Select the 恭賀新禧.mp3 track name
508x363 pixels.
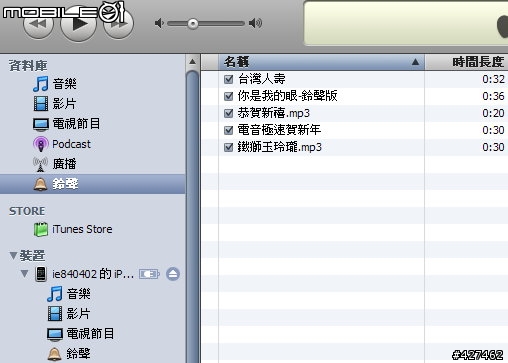(x=274, y=113)
